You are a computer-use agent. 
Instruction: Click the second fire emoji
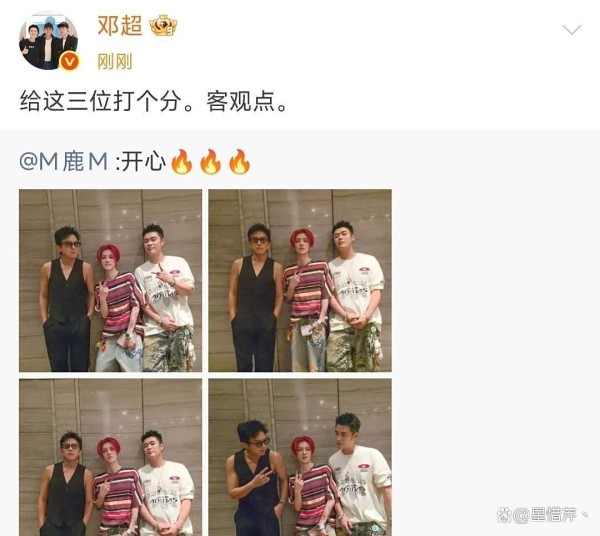coord(210,161)
